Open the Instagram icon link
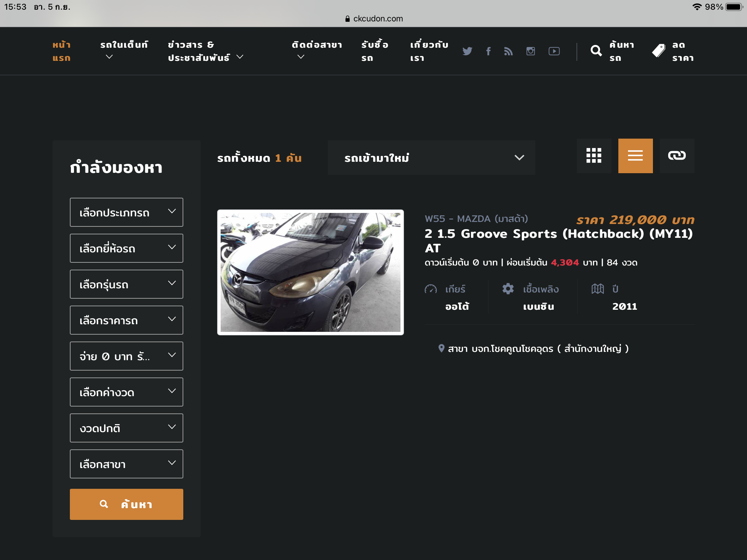 531,51
